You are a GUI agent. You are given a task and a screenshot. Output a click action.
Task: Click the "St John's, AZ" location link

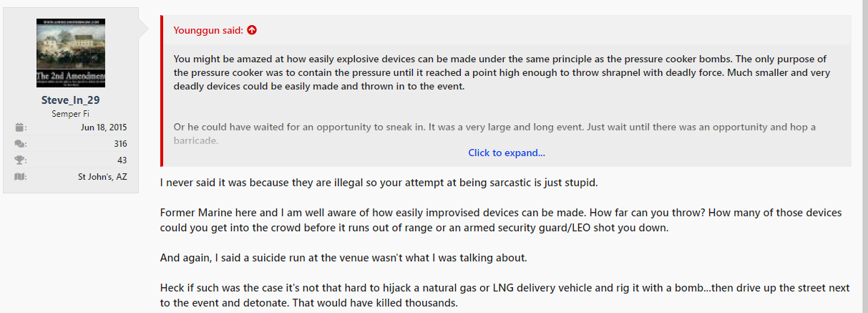(102, 177)
